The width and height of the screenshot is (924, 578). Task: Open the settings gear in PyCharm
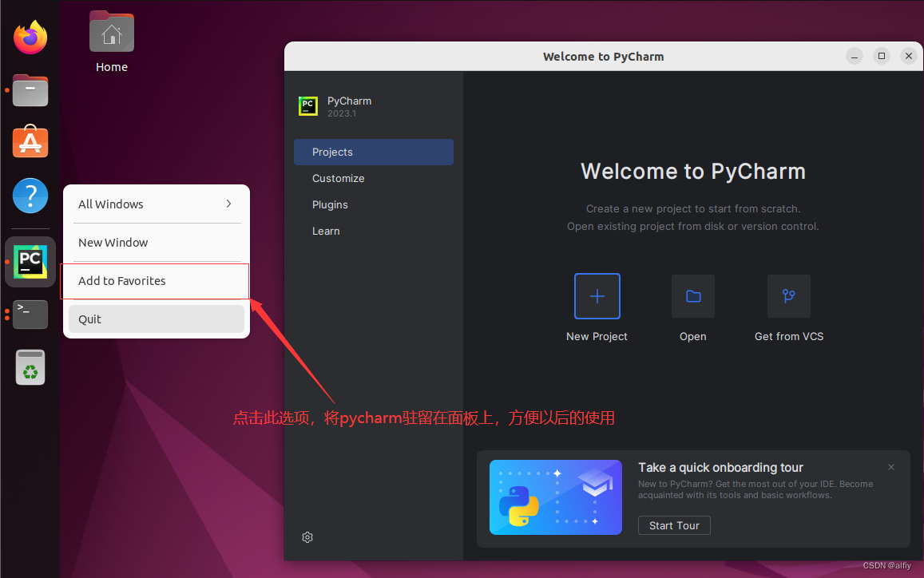point(307,537)
